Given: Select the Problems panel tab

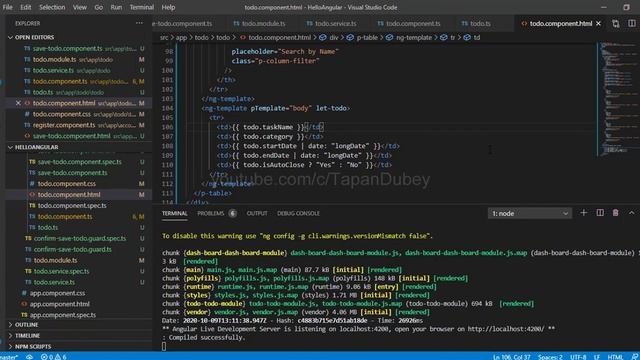Looking at the screenshot, I should tap(211, 213).
